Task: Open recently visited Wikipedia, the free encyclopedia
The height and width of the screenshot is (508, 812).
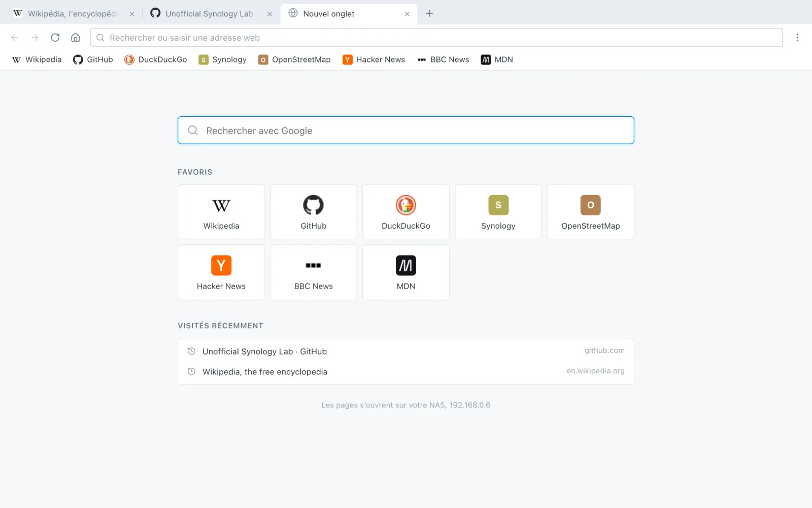Action: (x=406, y=371)
